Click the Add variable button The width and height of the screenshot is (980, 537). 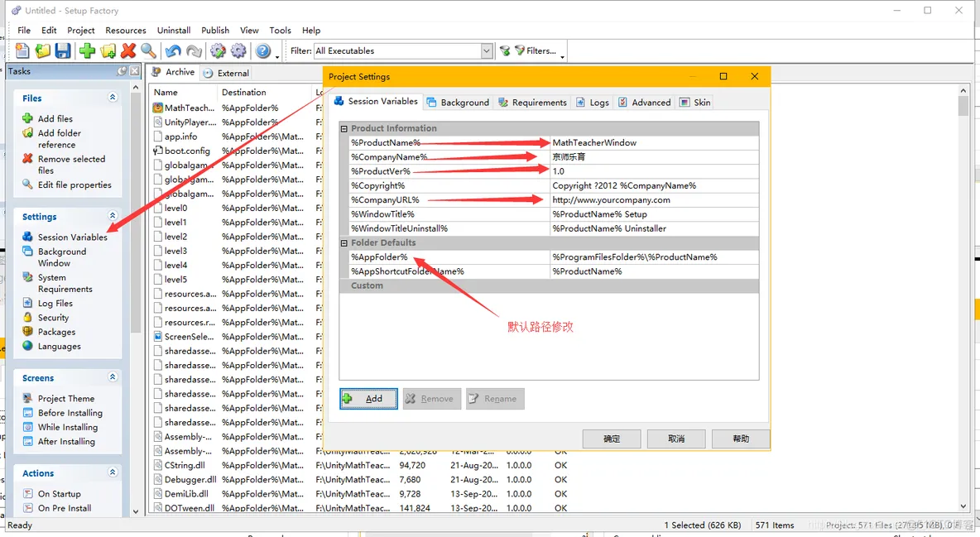click(x=369, y=399)
